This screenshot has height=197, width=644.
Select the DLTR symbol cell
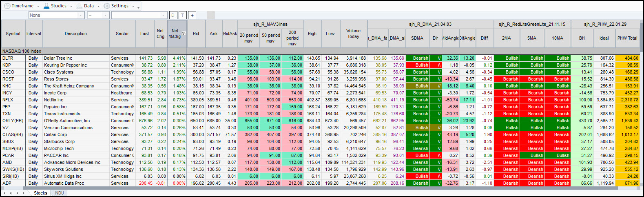tap(13, 58)
